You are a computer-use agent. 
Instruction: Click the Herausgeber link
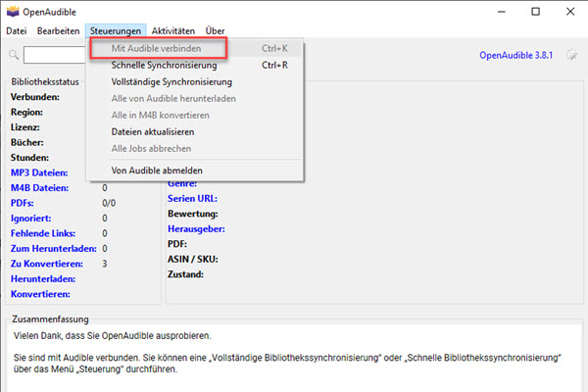click(196, 228)
